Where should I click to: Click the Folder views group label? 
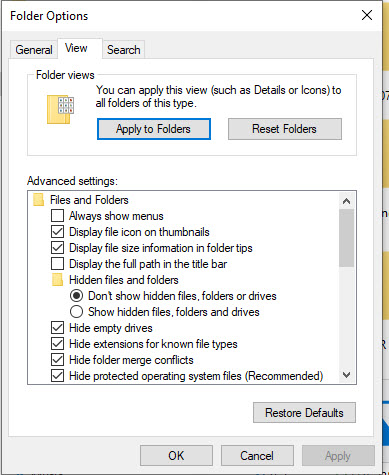pyautogui.click(x=65, y=75)
